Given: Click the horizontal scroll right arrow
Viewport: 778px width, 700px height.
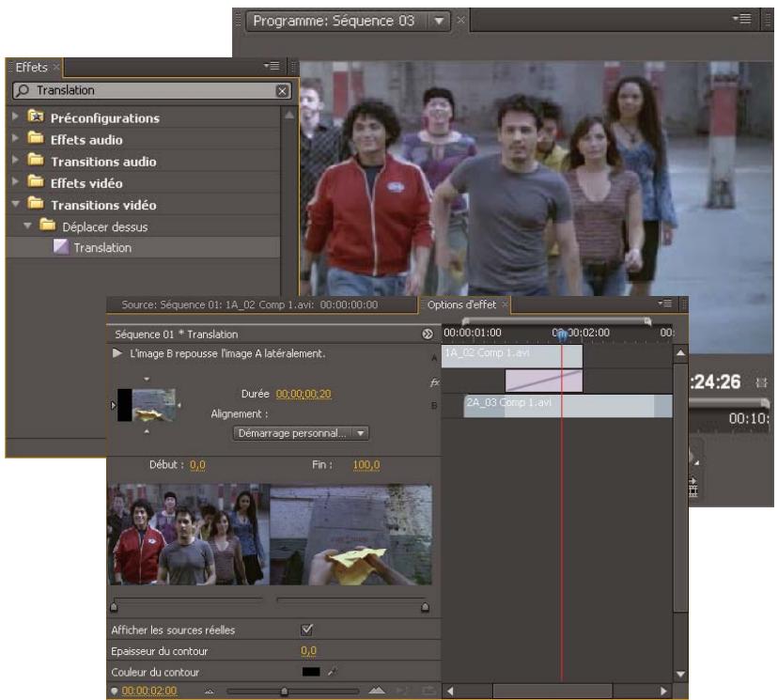Looking at the screenshot, I should point(663,691).
